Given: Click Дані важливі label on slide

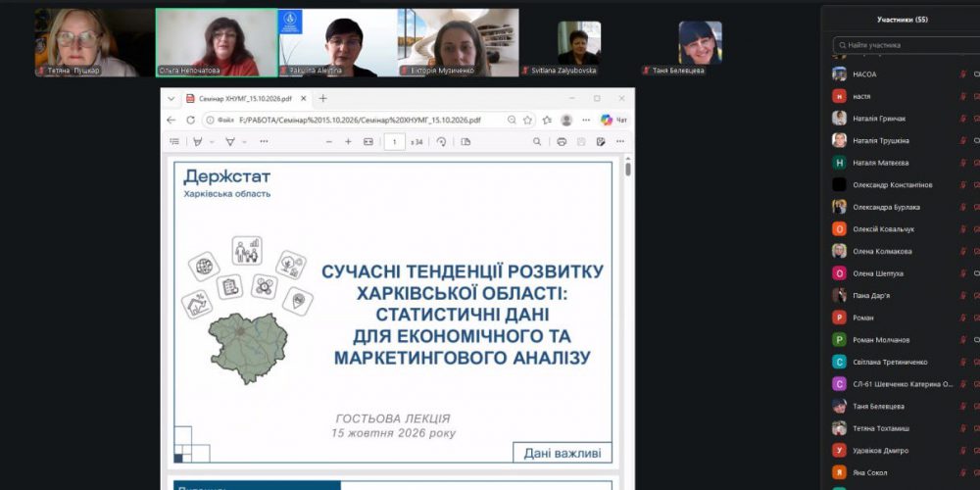Looking at the screenshot, I should pyautogui.click(x=562, y=453).
